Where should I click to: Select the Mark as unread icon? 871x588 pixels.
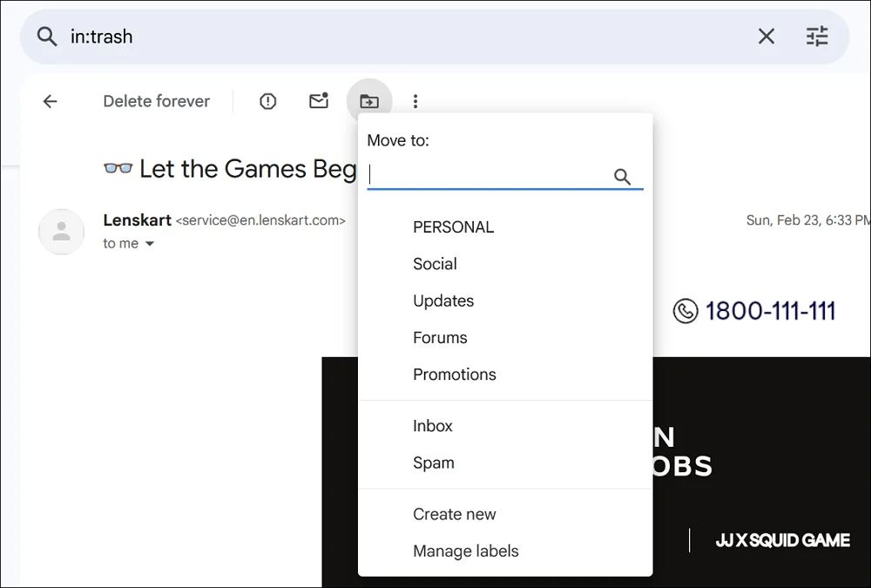tap(318, 101)
